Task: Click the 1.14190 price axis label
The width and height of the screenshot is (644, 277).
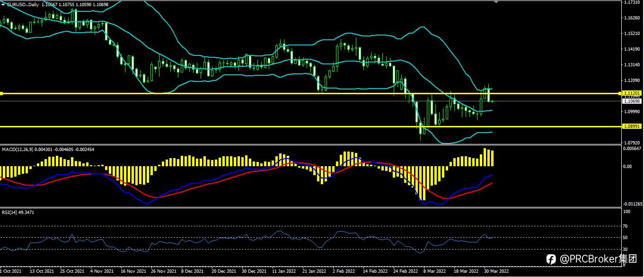Action: point(632,49)
